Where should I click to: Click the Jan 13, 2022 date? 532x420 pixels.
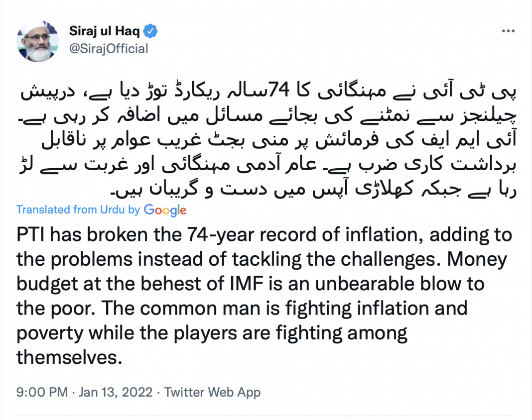point(115,392)
